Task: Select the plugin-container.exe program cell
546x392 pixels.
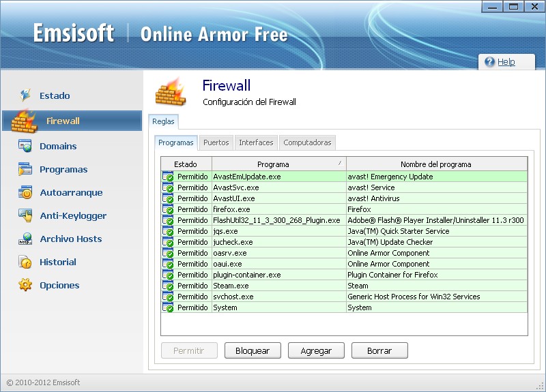Action: (x=279, y=275)
